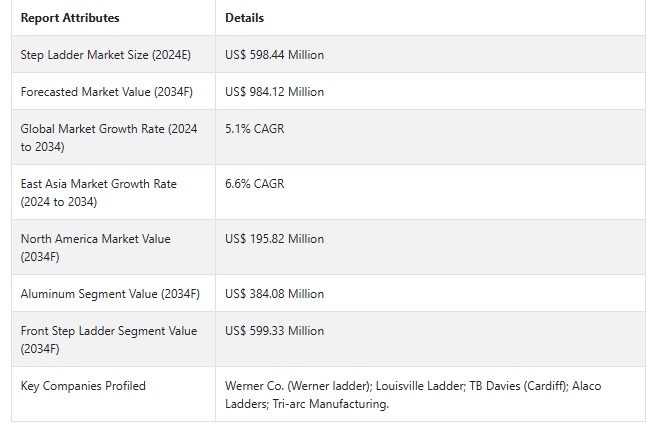Select the Front Step Ladder Segment Value cell

pos(109,339)
